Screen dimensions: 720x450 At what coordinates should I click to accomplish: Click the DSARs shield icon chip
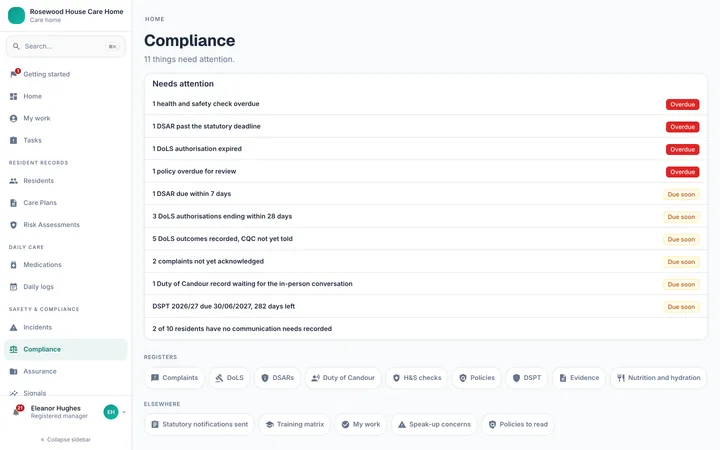[x=264, y=378]
